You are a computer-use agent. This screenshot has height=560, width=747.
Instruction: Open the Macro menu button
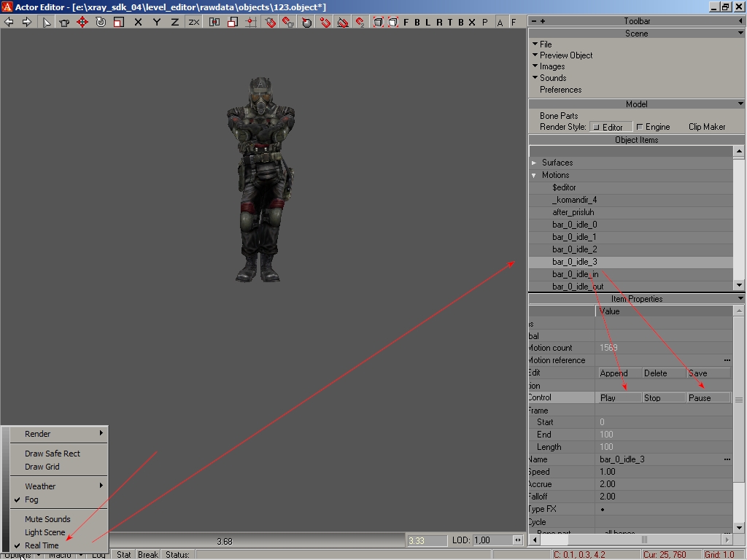(60, 555)
